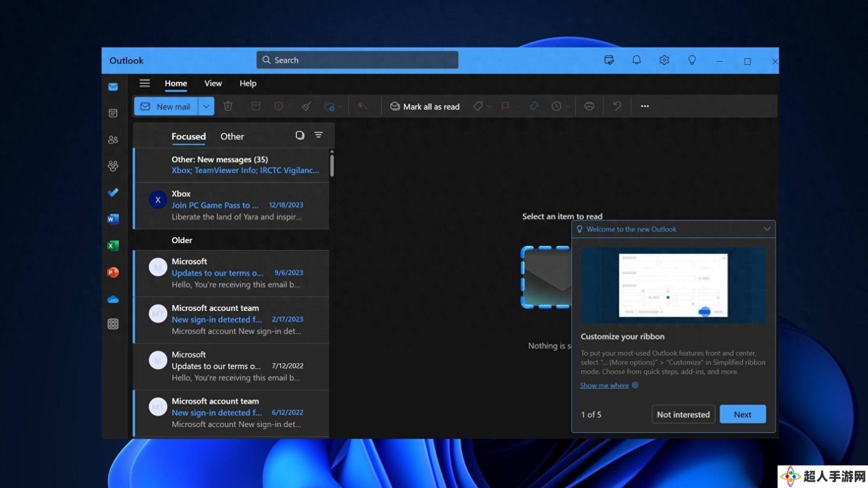
Task: Open the Mail icon in the left sidebar
Action: point(113,87)
